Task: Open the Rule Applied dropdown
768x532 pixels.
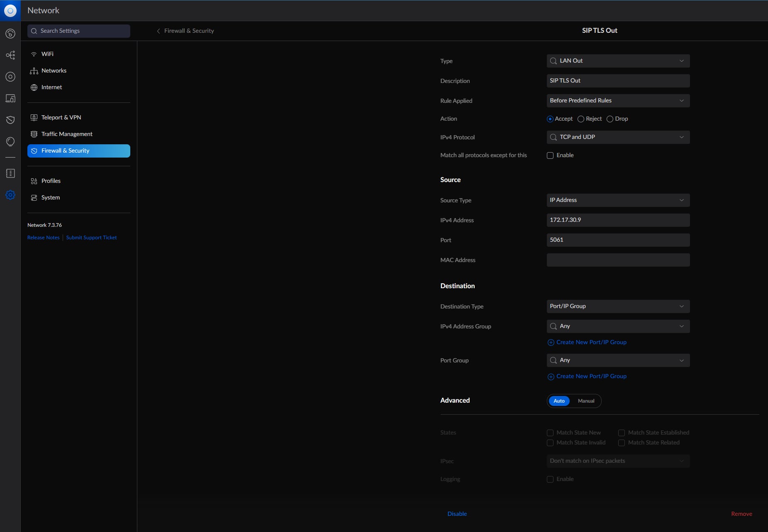Action: [x=618, y=101]
